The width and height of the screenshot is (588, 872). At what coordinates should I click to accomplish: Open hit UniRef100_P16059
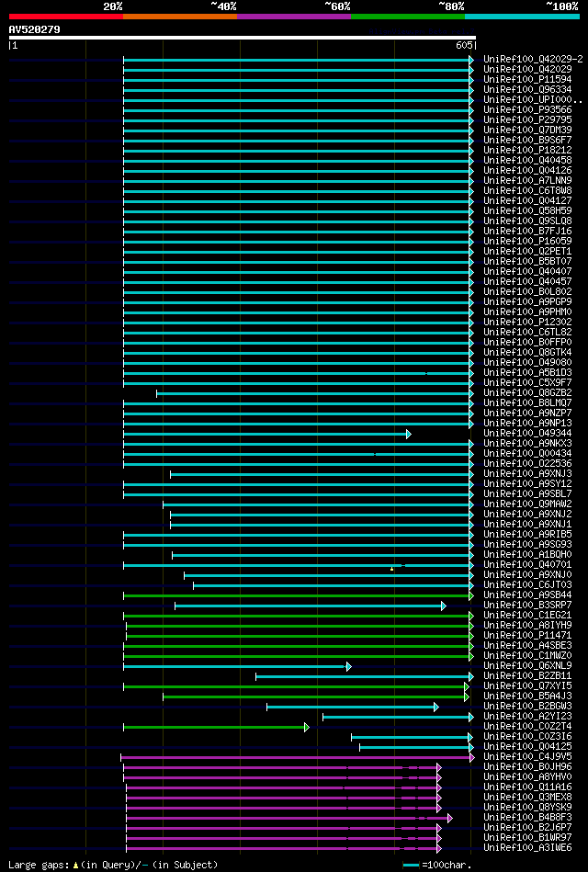527,242
